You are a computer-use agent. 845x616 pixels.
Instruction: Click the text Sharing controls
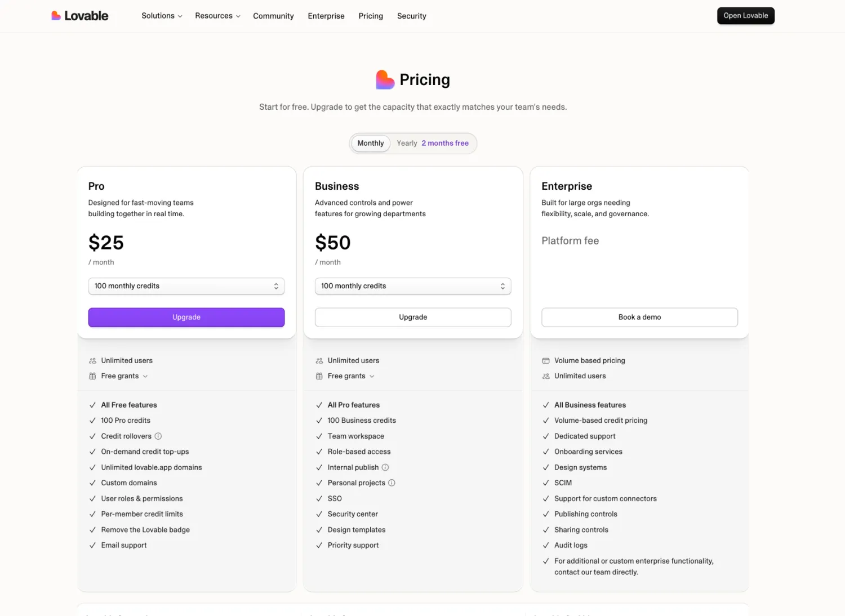[x=581, y=530]
